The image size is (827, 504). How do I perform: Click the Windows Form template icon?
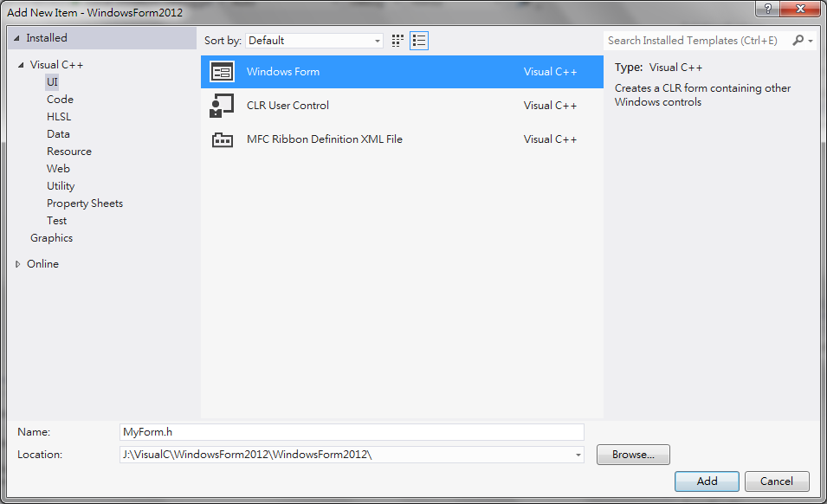[222, 72]
